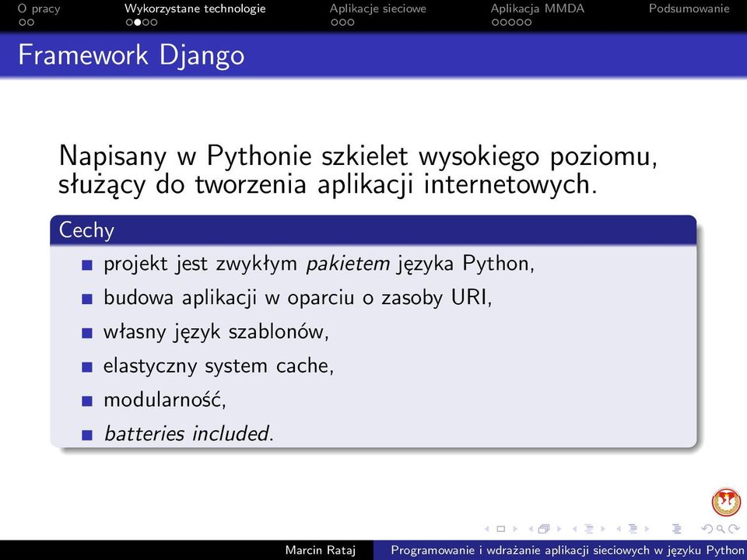Image resolution: width=747 pixels, height=560 pixels.
Task: Select middle dot under Aplikacje sieciowe
Action: click(x=342, y=22)
